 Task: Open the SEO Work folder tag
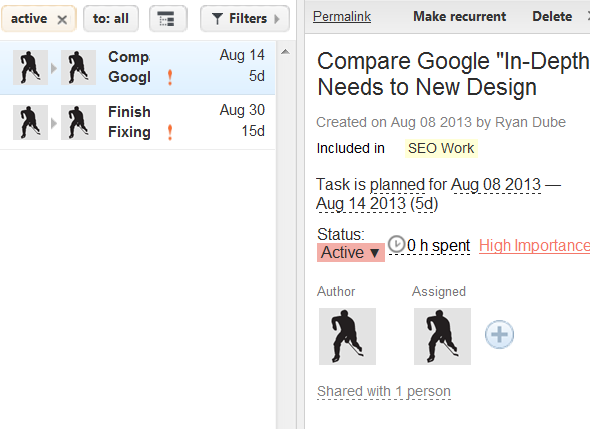coord(441,148)
